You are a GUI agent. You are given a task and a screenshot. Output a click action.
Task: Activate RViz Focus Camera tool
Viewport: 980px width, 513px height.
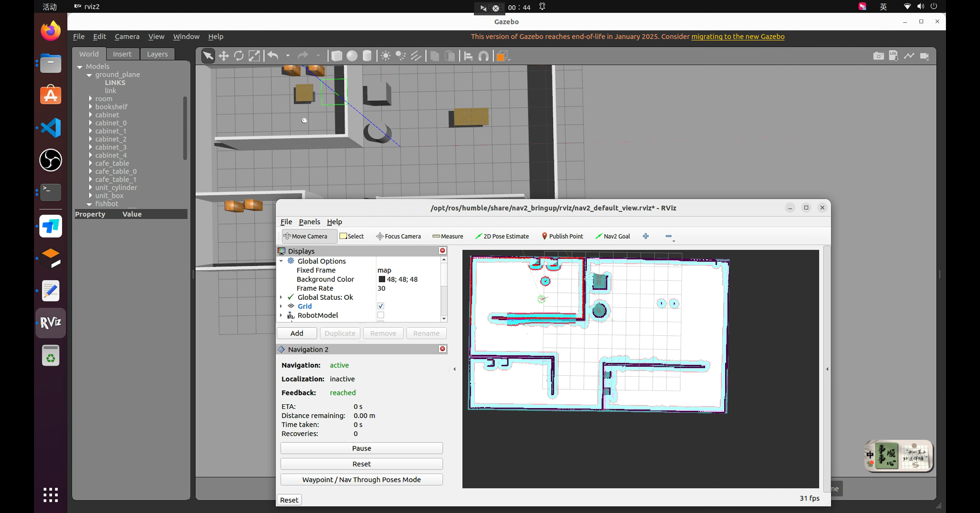click(x=399, y=236)
